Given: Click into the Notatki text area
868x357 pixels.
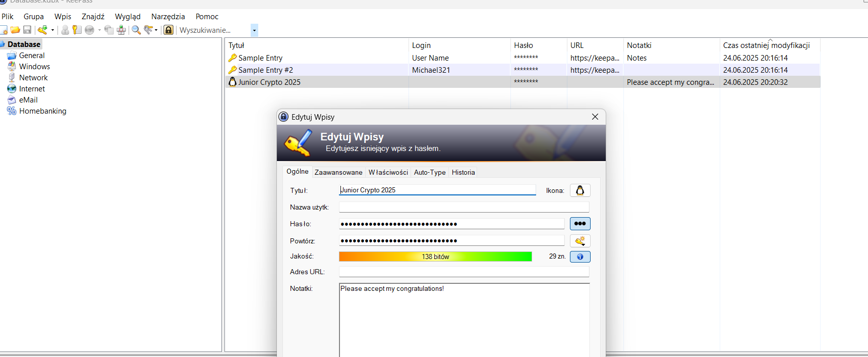Looking at the screenshot, I should coord(464,320).
